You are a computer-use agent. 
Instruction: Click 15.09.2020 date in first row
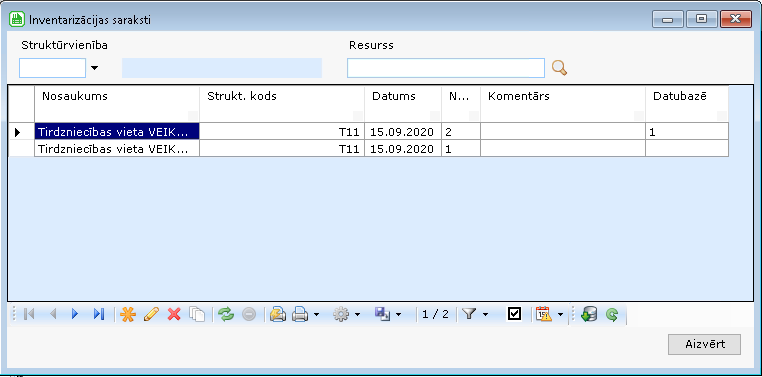point(403,132)
